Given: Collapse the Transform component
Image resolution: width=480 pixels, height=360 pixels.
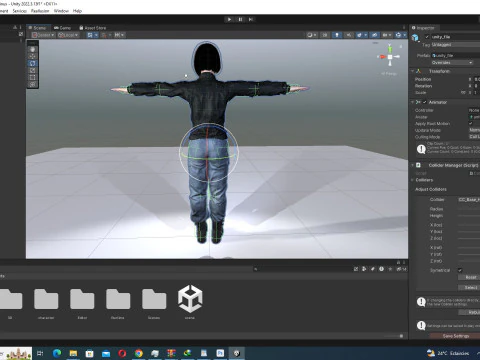Looking at the screenshot, I should coord(413,71).
